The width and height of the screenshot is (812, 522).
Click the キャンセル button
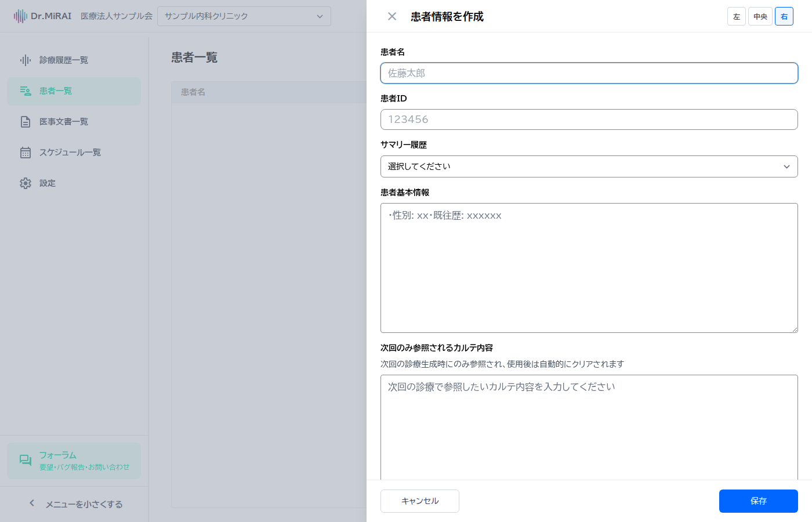[x=420, y=501]
